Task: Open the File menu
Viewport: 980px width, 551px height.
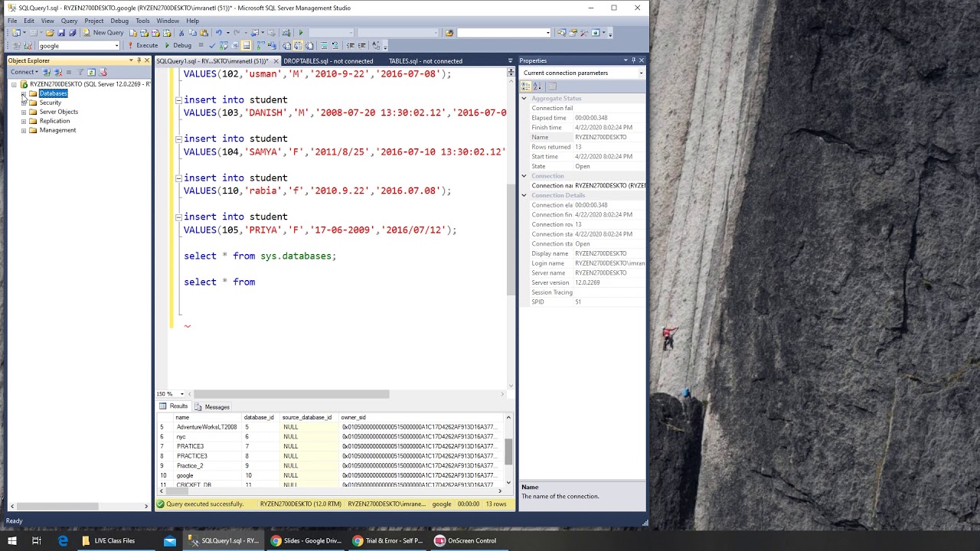Action: click(x=12, y=21)
